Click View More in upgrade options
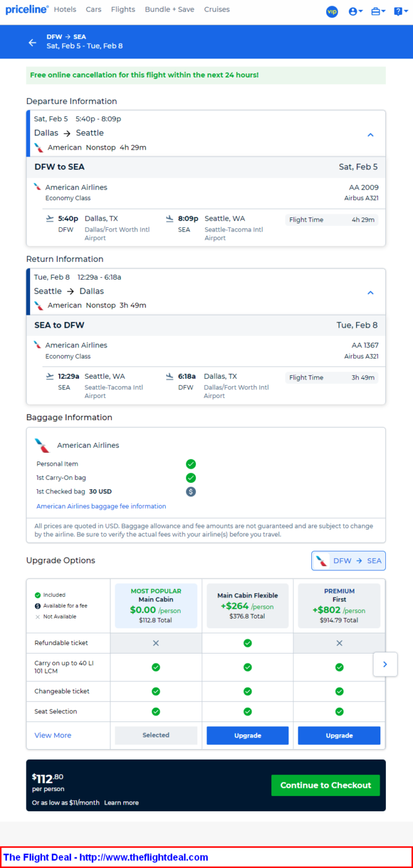The image size is (413, 868). point(53,736)
